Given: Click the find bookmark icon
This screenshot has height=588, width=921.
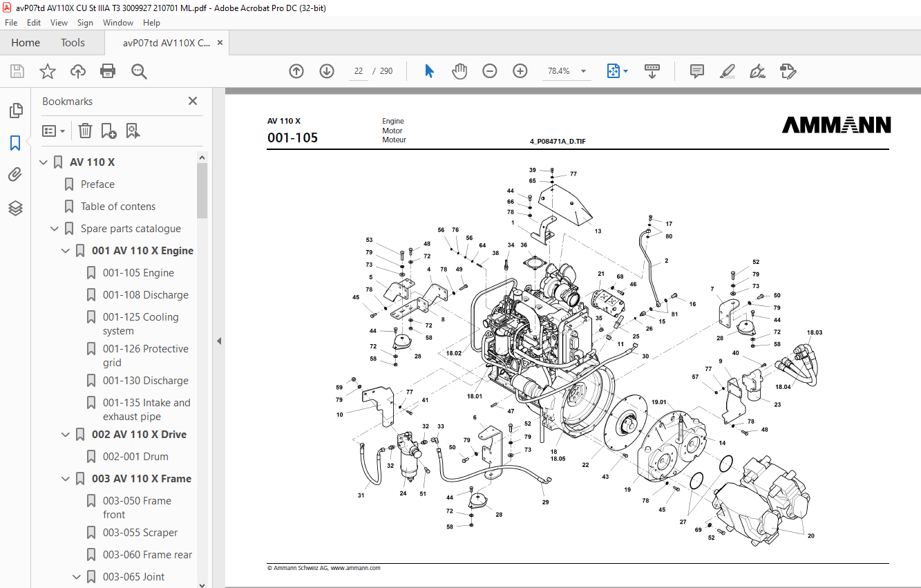Looking at the screenshot, I should click(133, 131).
